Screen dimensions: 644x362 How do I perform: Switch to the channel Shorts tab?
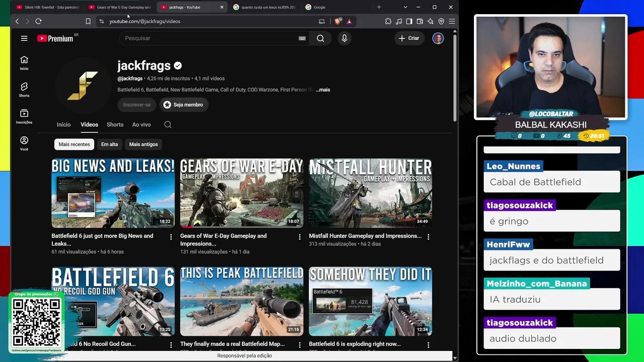pos(115,125)
